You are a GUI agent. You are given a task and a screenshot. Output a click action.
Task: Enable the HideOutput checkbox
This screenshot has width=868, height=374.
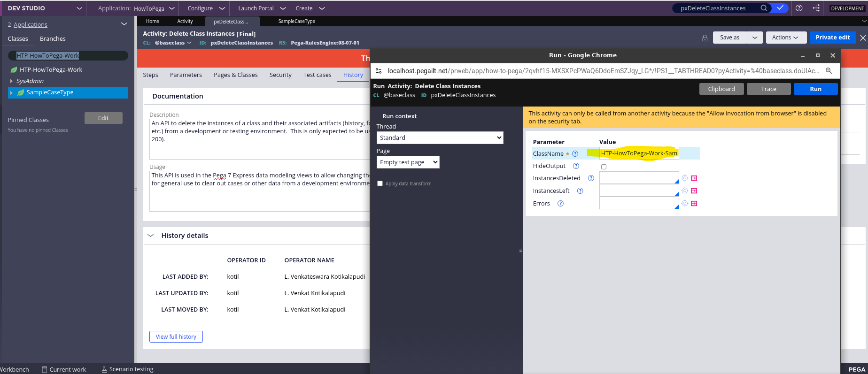tap(604, 167)
